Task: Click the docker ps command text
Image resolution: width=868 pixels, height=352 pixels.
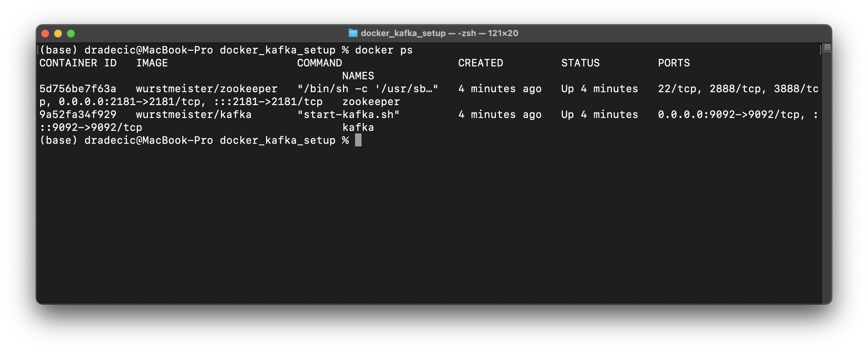Action: pos(383,50)
